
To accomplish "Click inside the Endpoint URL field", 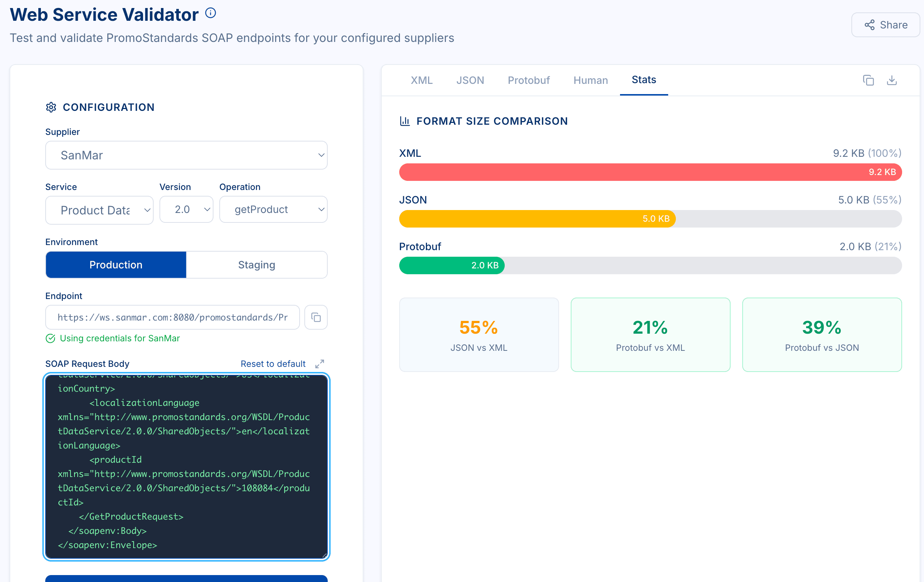I will pyautogui.click(x=172, y=317).
